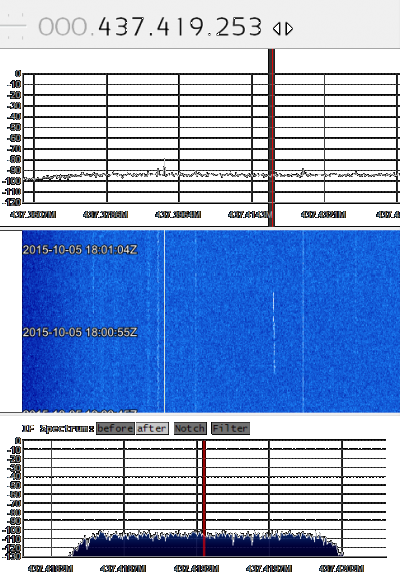This screenshot has width=400, height=581.
Task: Click the short dashed signal burst in the waterfall
Action: (274, 332)
